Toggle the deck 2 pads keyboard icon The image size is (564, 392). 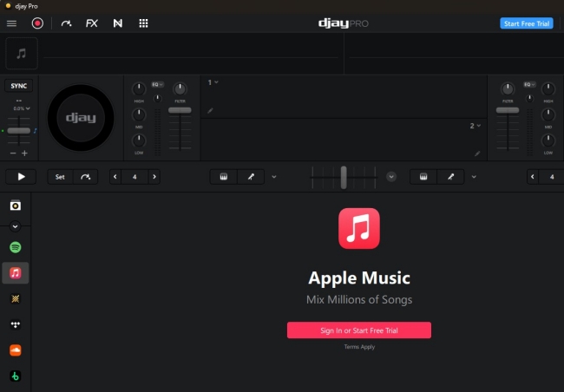pos(423,177)
